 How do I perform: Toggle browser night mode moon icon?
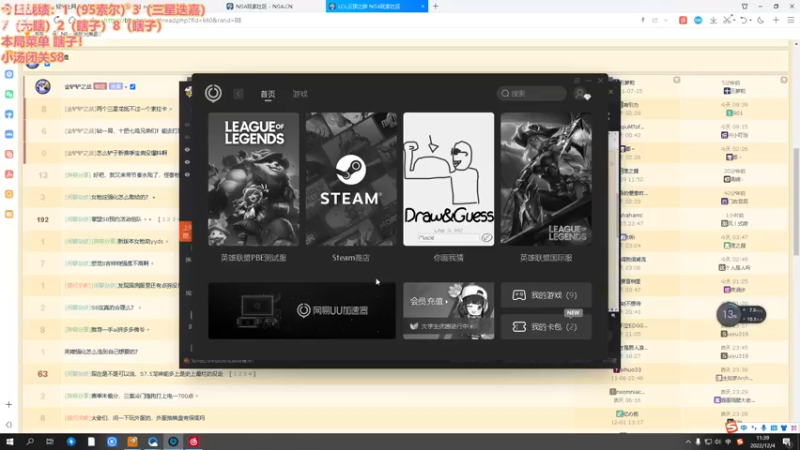click(x=760, y=20)
